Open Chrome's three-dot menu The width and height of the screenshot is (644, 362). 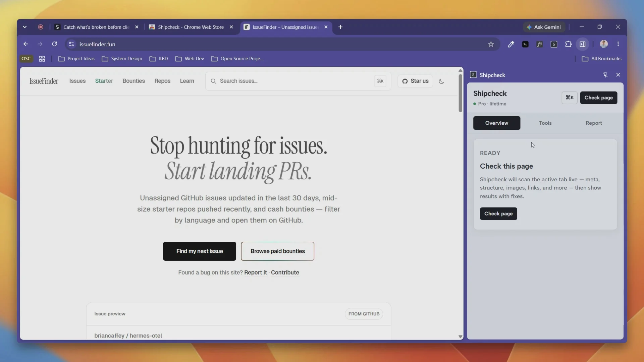pyautogui.click(x=618, y=44)
